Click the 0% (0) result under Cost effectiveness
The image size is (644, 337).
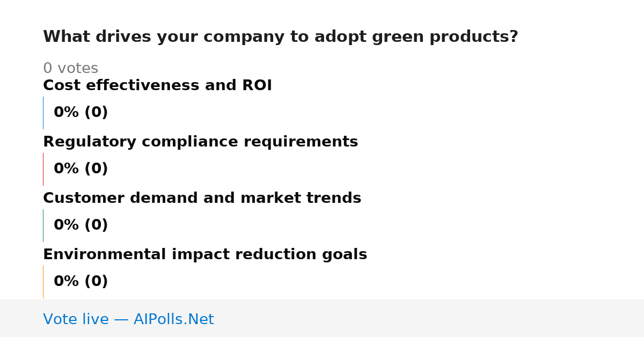(81, 113)
